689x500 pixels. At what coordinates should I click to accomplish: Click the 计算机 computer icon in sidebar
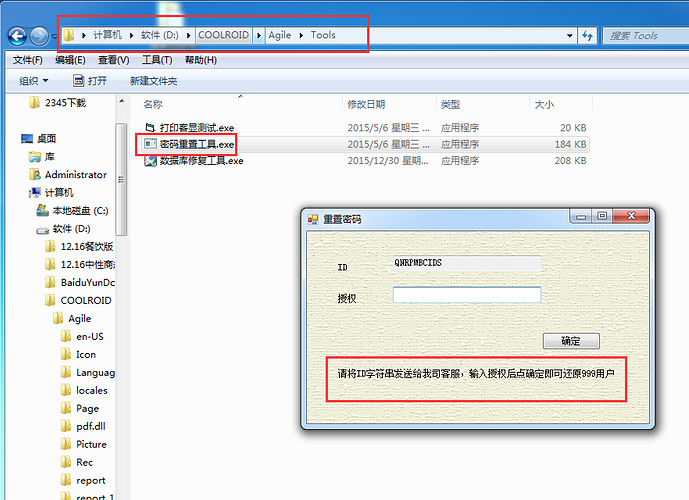coord(35,192)
